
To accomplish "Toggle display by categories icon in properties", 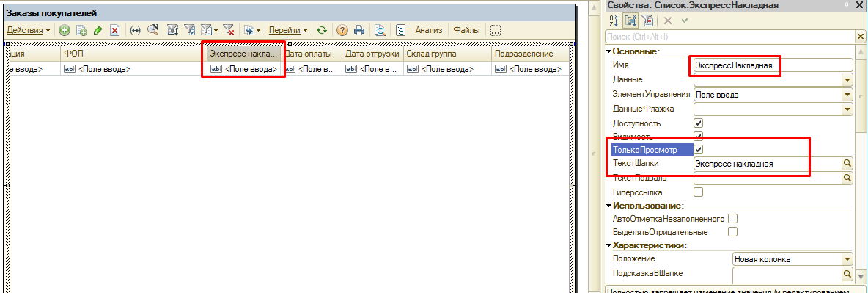I will click(630, 21).
